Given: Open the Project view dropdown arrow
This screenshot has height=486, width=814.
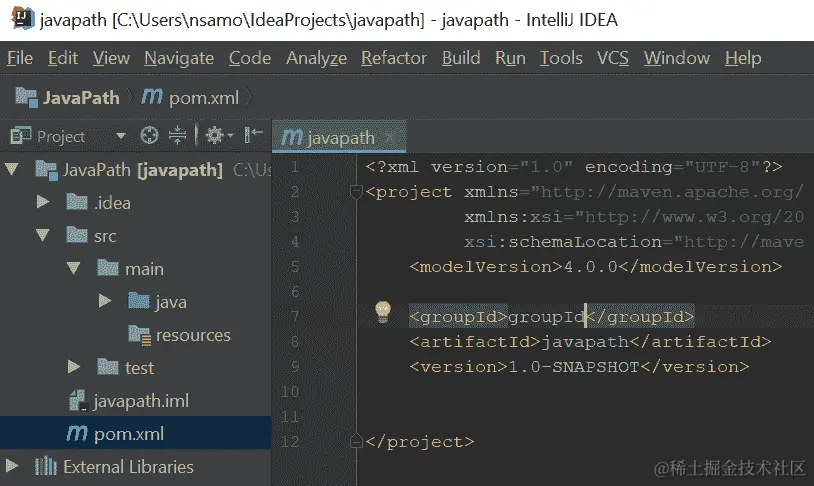Looking at the screenshot, I should pyautogui.click(x=121, y=136).
